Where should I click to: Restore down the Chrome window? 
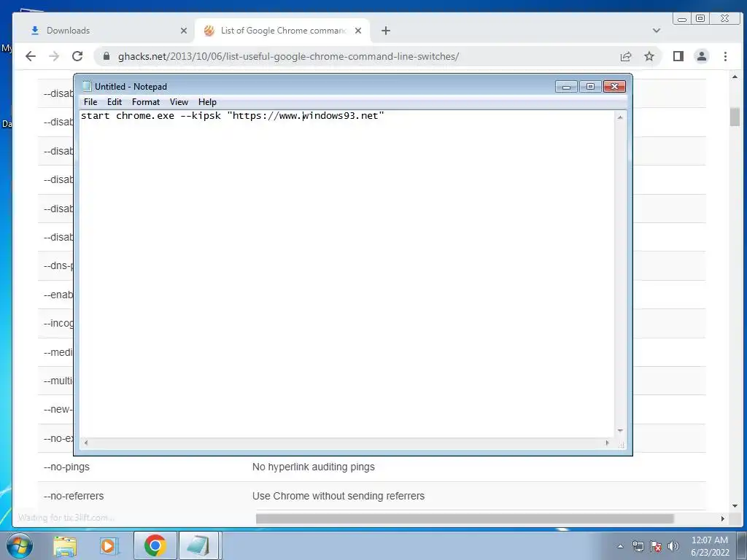tap(700, 19)
